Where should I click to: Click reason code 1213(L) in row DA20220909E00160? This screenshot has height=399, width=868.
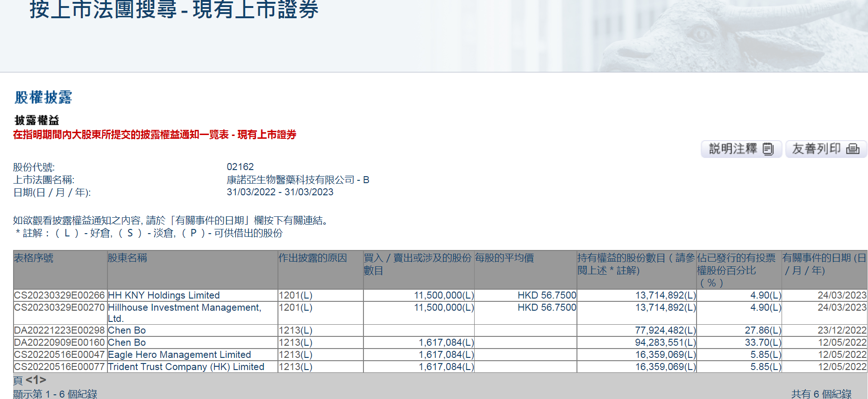click(x=295, y=342)
